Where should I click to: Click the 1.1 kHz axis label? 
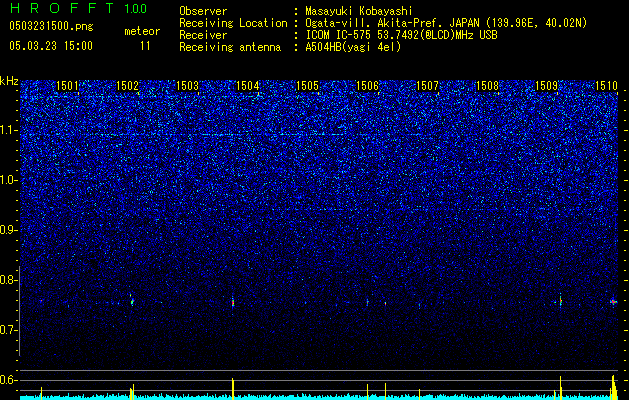(x=8, y=130)
